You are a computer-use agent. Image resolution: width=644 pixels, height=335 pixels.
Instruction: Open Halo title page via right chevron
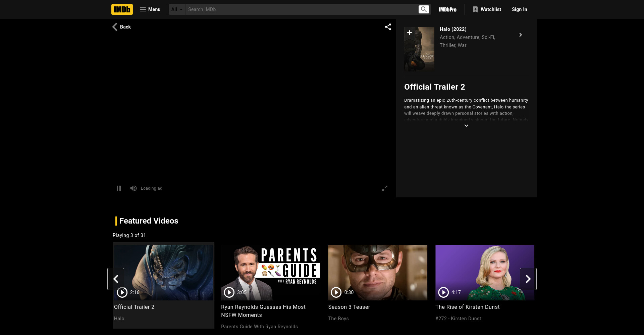point(520,35)
